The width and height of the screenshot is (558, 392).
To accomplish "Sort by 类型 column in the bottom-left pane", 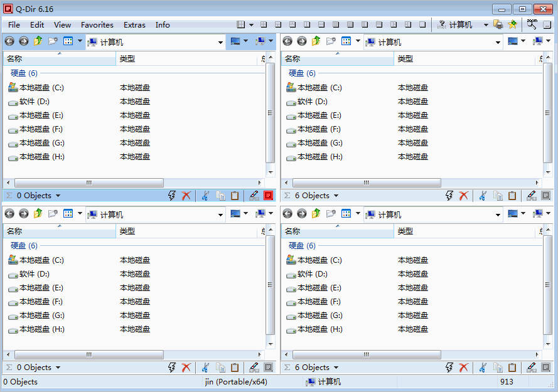I will [186, 231].
